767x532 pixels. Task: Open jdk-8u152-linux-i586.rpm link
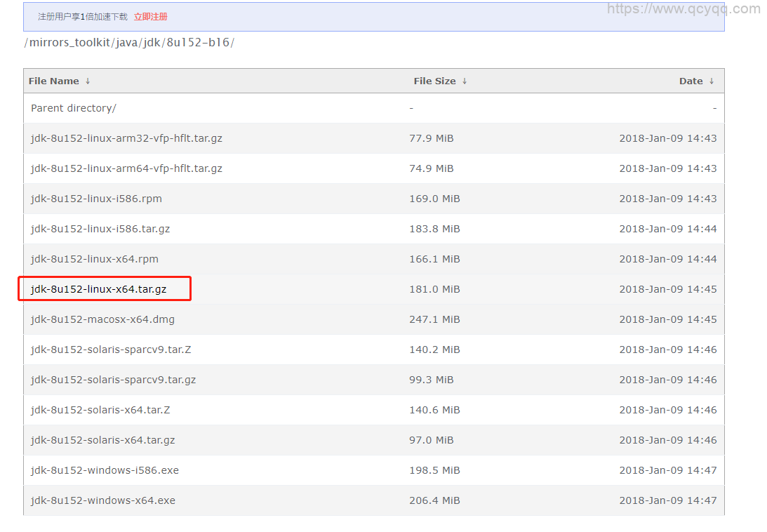[96, 199]
